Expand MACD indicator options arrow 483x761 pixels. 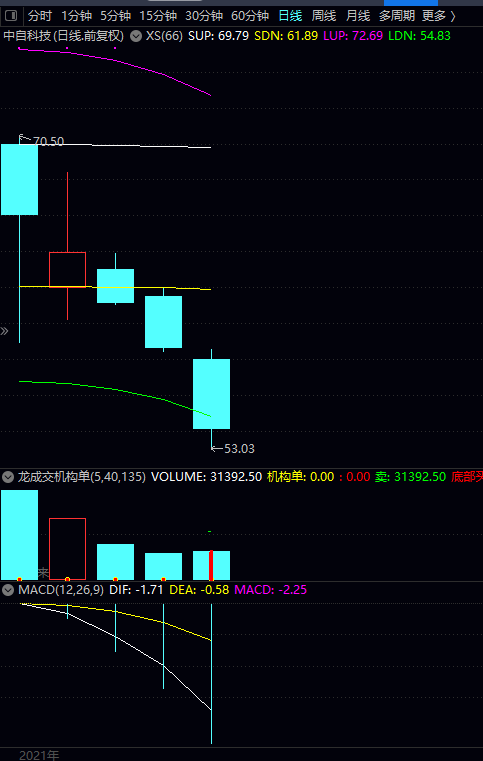[x=7, y=590]
